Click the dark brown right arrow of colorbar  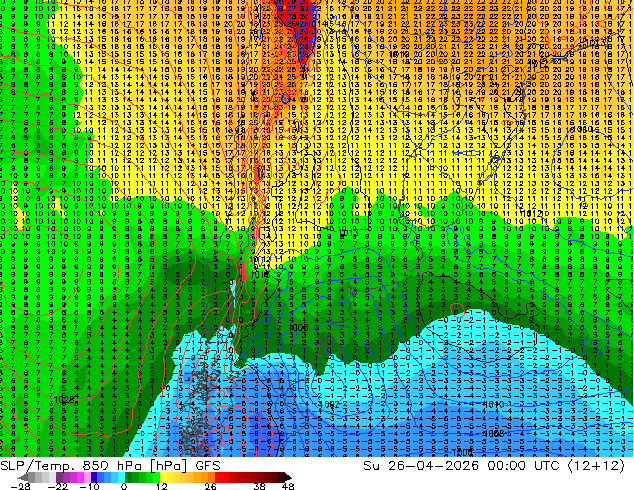[x=288, y=477]
